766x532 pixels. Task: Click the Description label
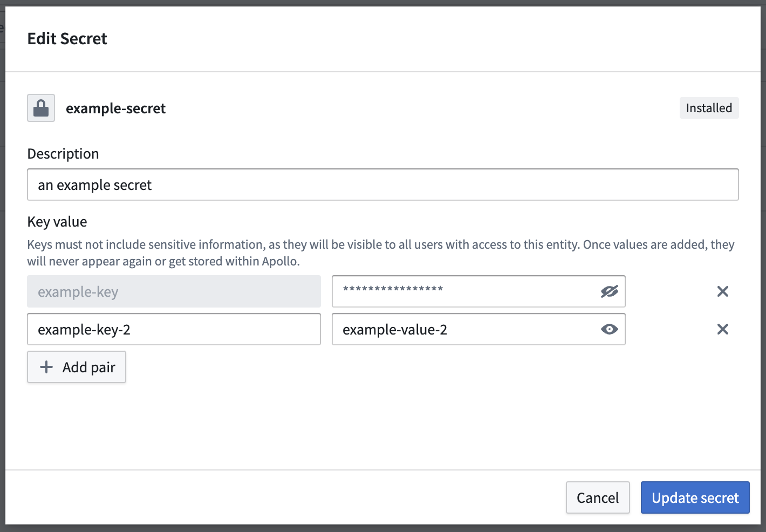click(63, 154)
